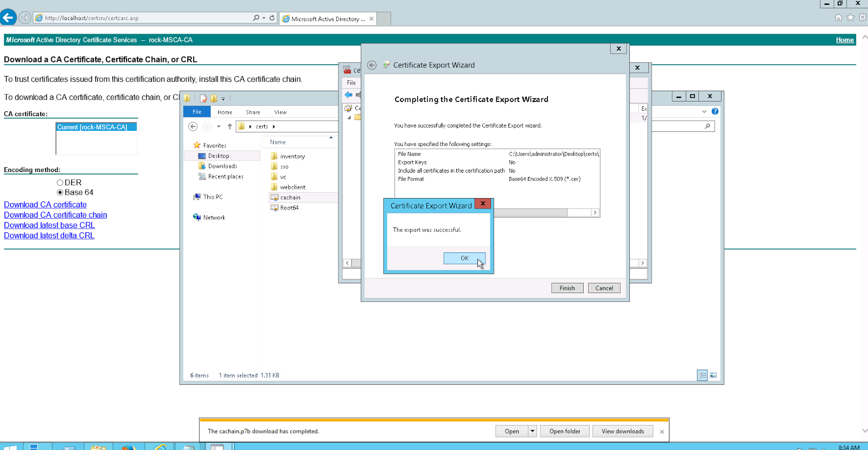Click the address bar search magnifier
868x450 pixels.
(x=256, y=18)
